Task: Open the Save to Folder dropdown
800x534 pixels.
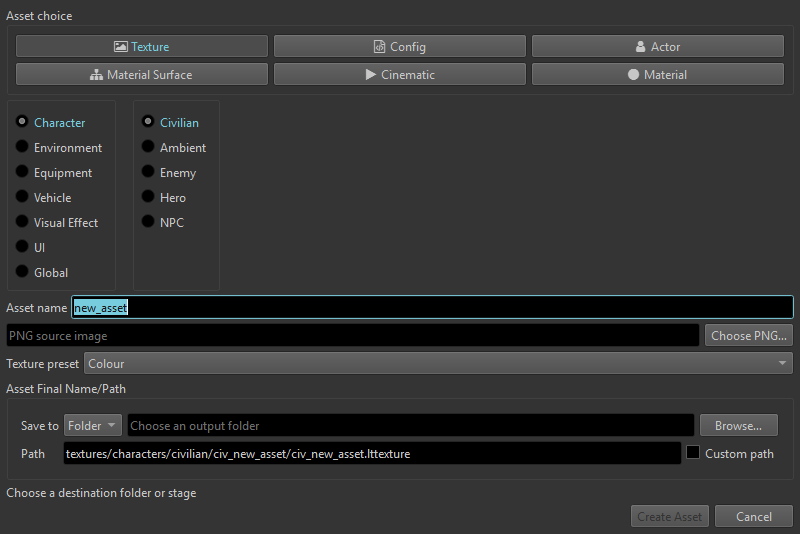Action: click(x=92, y=425)
